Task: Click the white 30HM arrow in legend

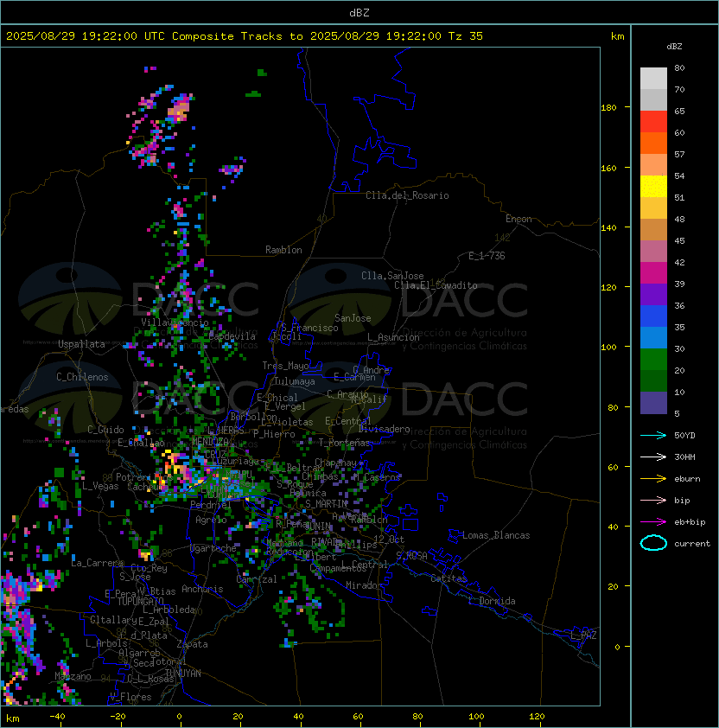Action: 653,457
